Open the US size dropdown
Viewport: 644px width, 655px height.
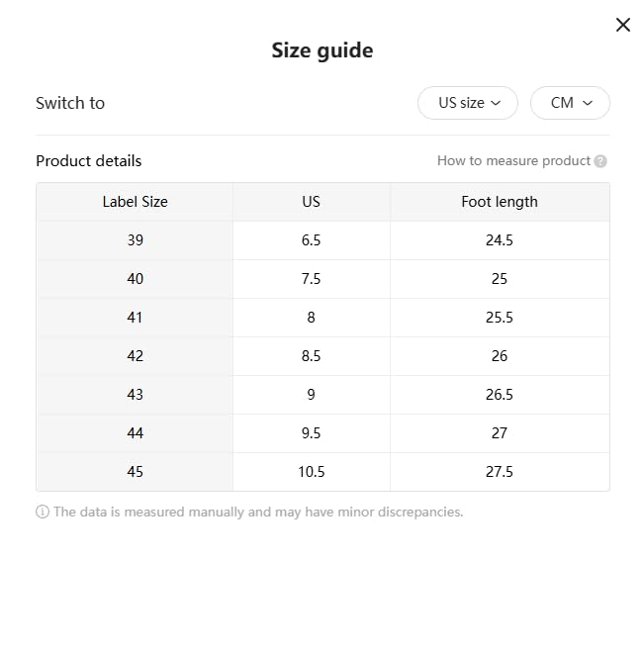click(x=468, y=103)
